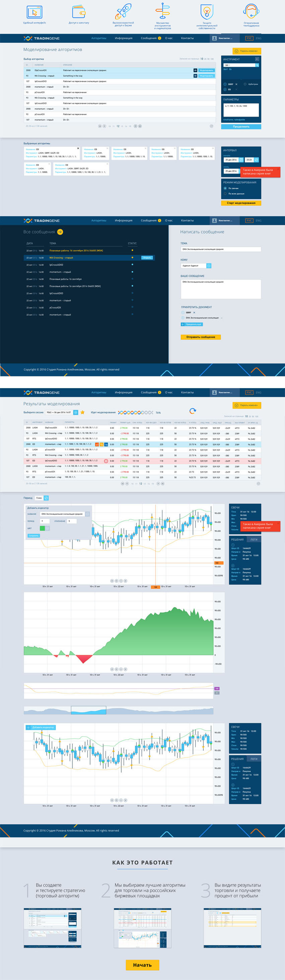Open Информация menu on the modeling page
The height and width of the screenshot is (980, 285).
124,38
